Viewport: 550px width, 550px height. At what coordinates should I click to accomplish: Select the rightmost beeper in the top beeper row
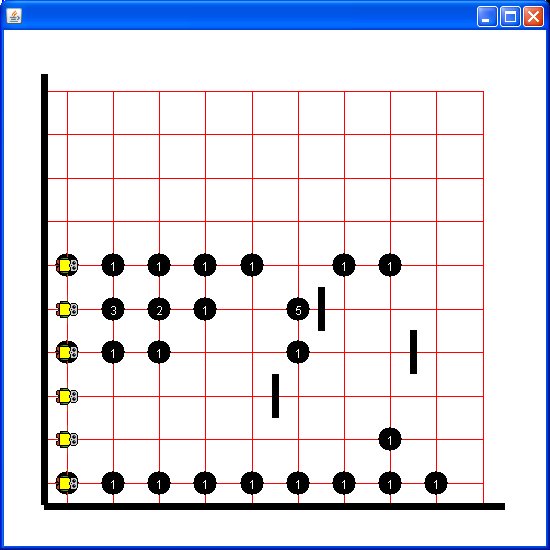tap(390, 265)
